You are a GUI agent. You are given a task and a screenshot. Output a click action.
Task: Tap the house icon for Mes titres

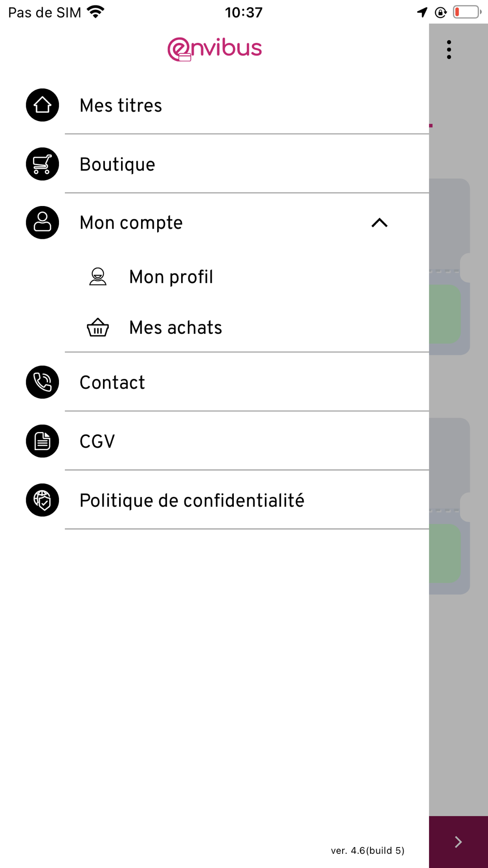click(x=42, y=105)
